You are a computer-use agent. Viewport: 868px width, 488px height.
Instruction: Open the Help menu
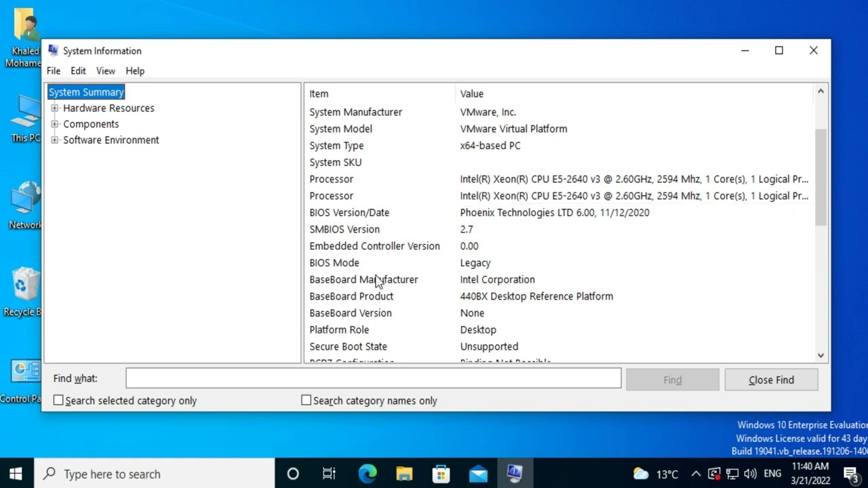click(x=135, y=70)
